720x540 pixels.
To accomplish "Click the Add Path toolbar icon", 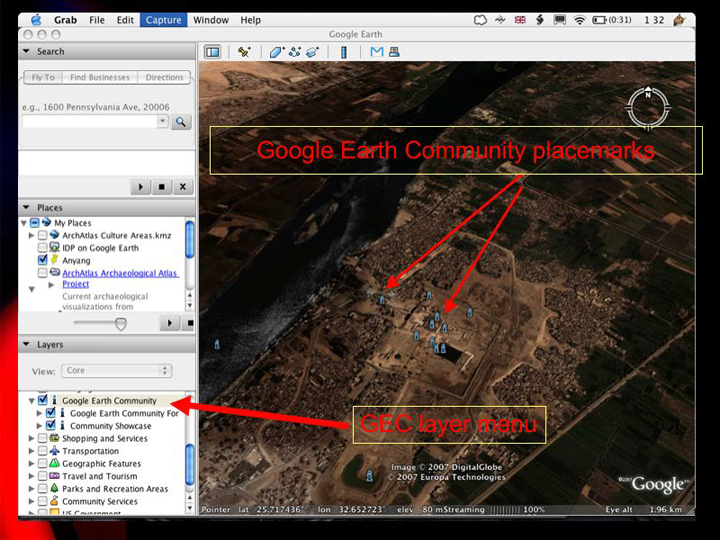I will coord(294,52).
